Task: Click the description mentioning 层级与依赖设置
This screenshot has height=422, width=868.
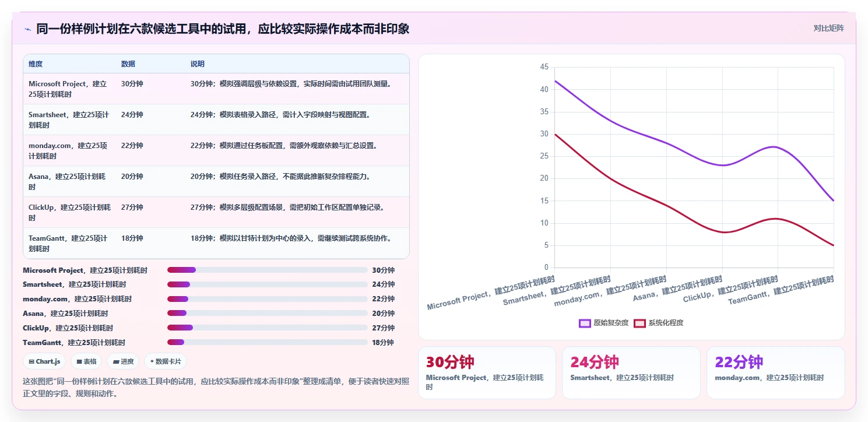Action: [291, 84]
